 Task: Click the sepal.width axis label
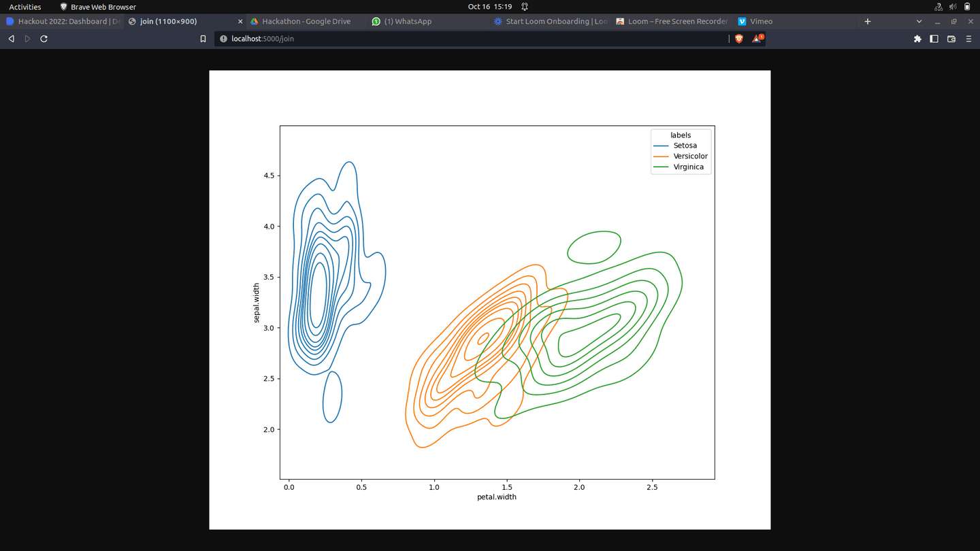257,303
